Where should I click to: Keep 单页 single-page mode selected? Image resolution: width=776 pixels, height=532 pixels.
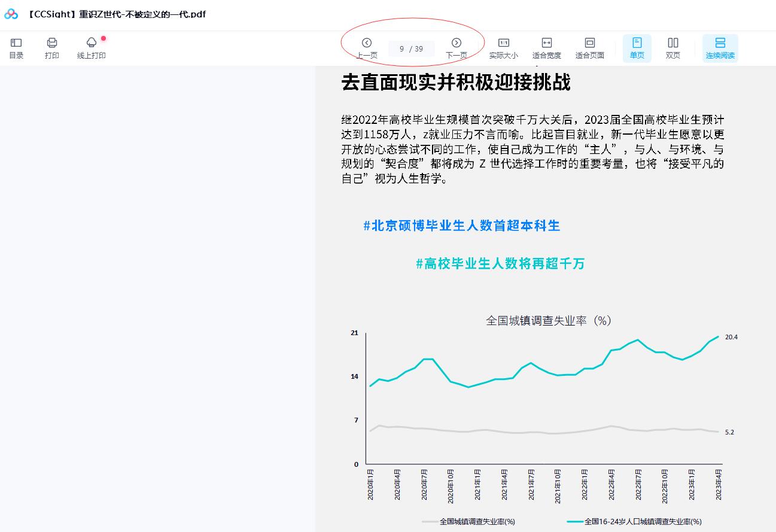(637, 47)
